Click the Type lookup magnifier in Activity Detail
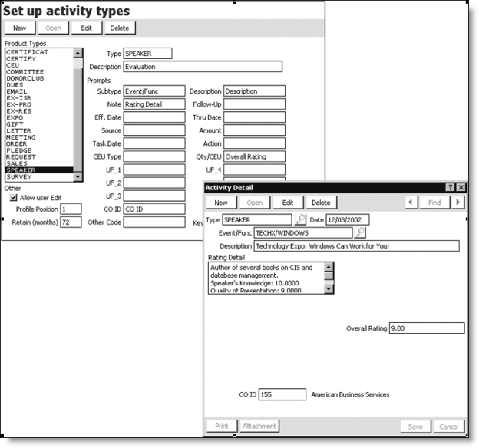This screenshot has width=479, height=448. click(300, 219)
